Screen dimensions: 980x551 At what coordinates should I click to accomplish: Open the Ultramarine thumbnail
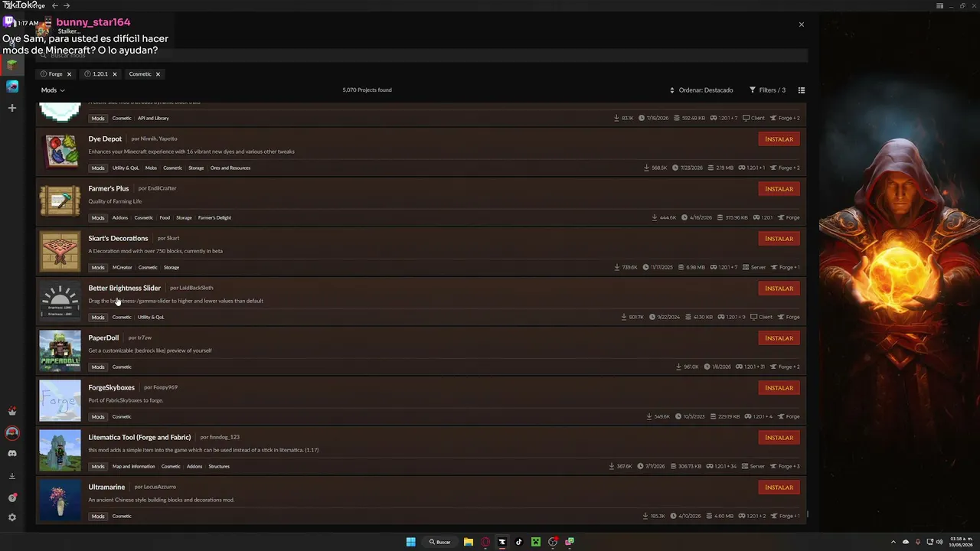60,500
